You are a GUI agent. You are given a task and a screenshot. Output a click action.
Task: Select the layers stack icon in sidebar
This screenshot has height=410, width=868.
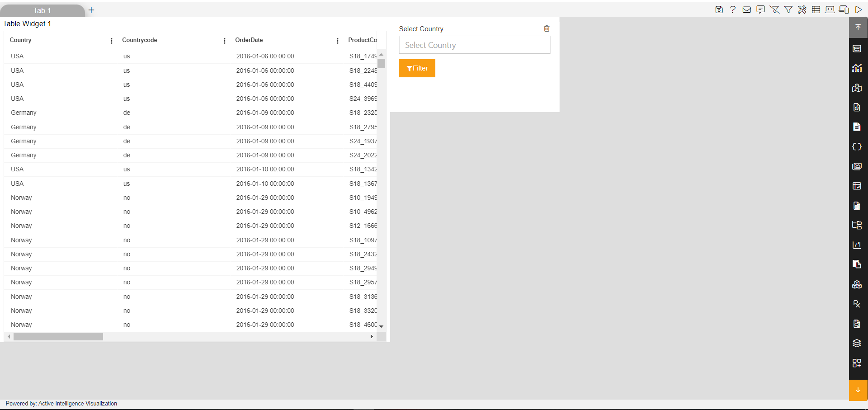point(857,343)
